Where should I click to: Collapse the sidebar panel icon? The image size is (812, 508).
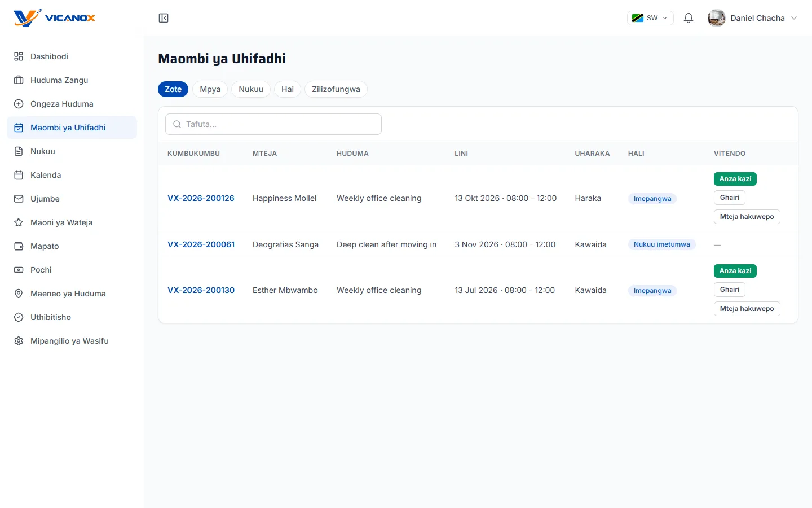tap(164, 18)
